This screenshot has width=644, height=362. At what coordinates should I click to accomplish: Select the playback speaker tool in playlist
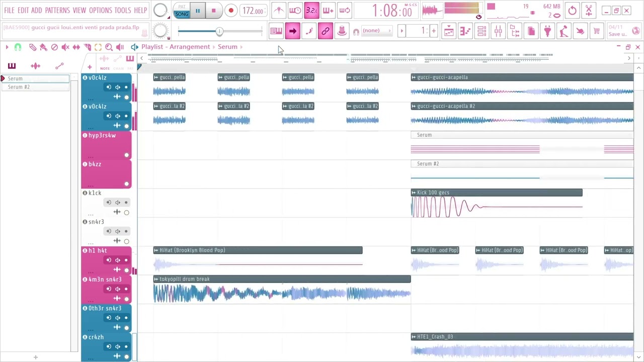coord(120,47)
